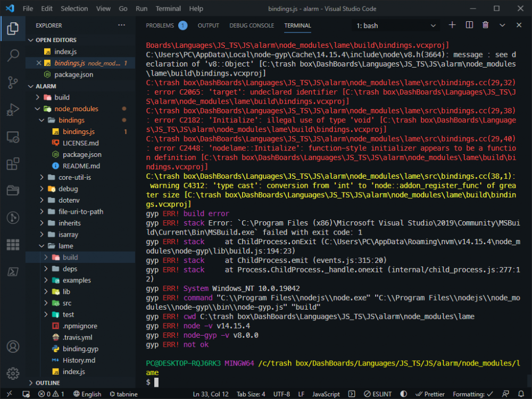Open the Accounts menu icon
This screenshot has height=399, width=532.
13,346
